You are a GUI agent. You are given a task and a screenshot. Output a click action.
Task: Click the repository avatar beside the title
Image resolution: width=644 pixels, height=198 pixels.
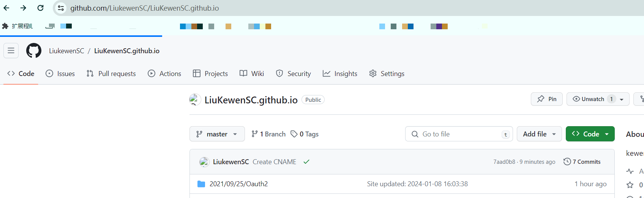[195, 100]
